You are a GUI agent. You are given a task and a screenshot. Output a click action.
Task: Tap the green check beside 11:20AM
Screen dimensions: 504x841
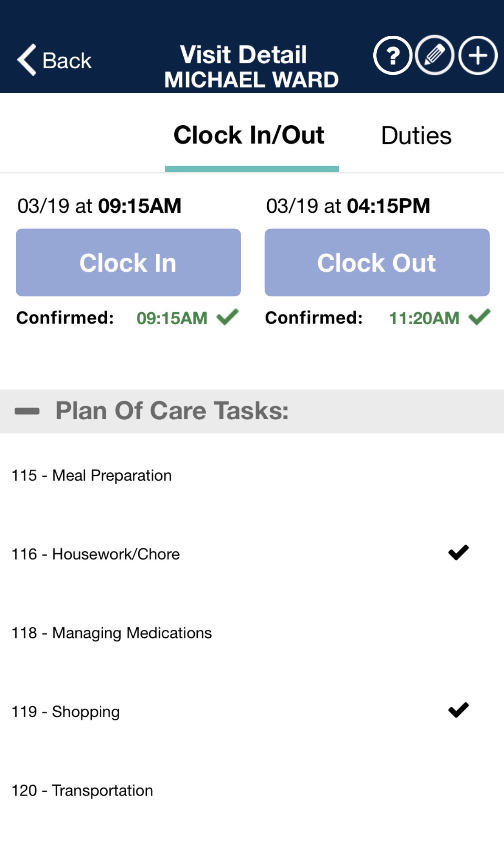click(479, 317)
